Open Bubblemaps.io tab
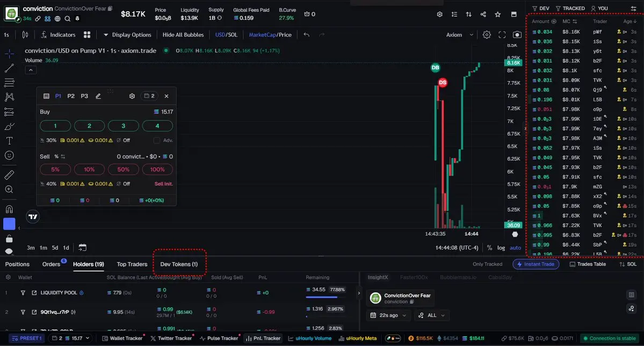 click(x=458, y=277)
